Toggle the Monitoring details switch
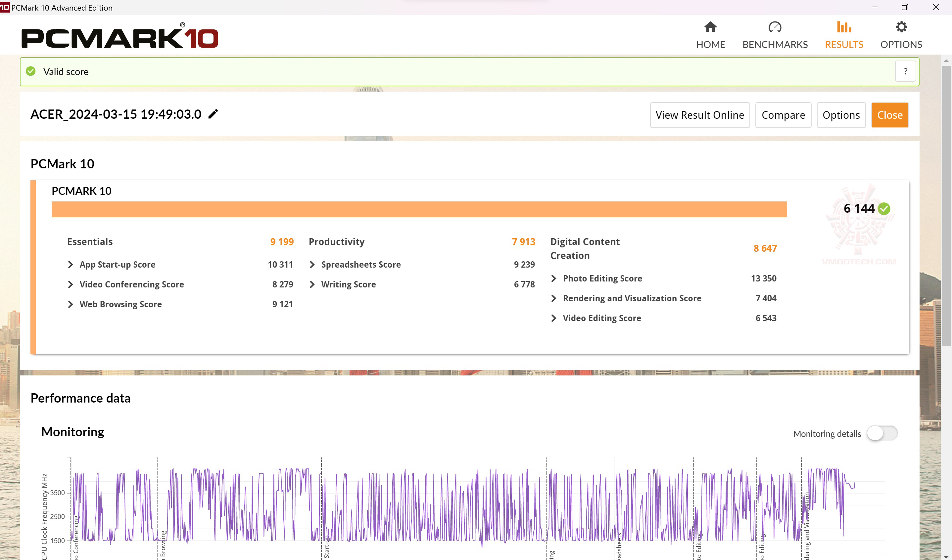 pyautogui.click(x=882, y=433)
